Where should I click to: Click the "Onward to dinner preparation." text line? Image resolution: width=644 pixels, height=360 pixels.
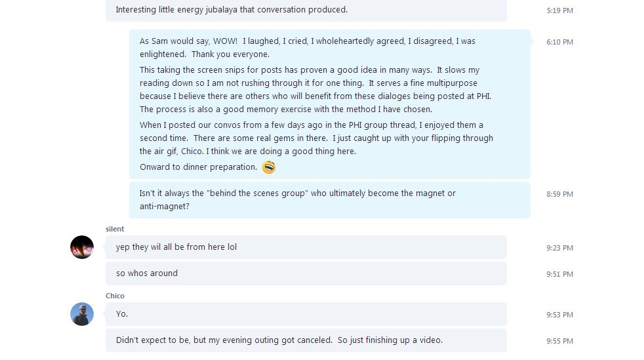click(x=198, y=167)
